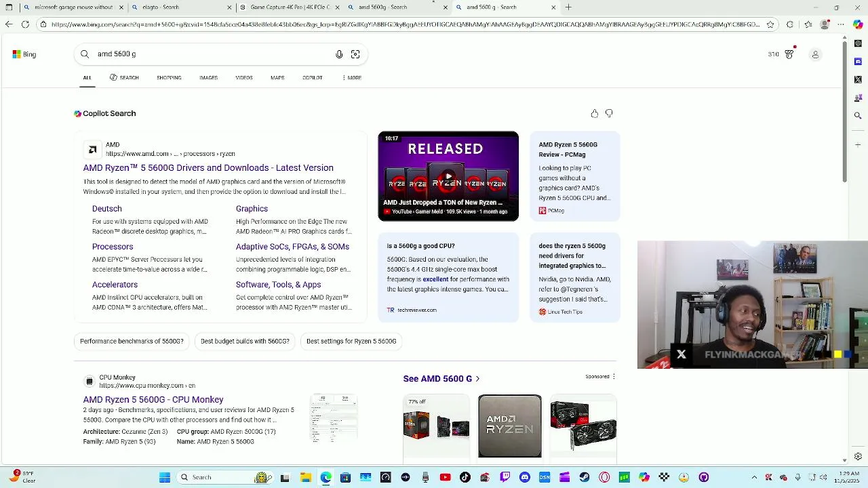Select the IMAGES search filter

[208, 78]
